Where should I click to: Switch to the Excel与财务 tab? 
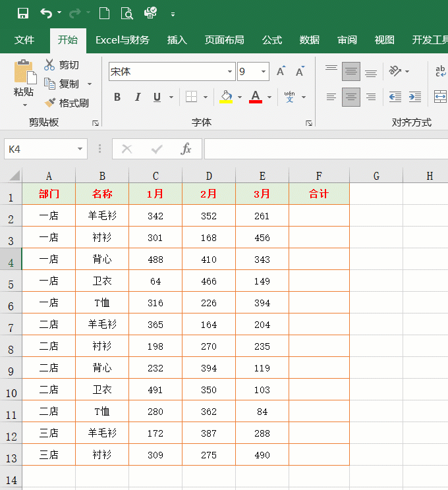(x=123, y=40)
